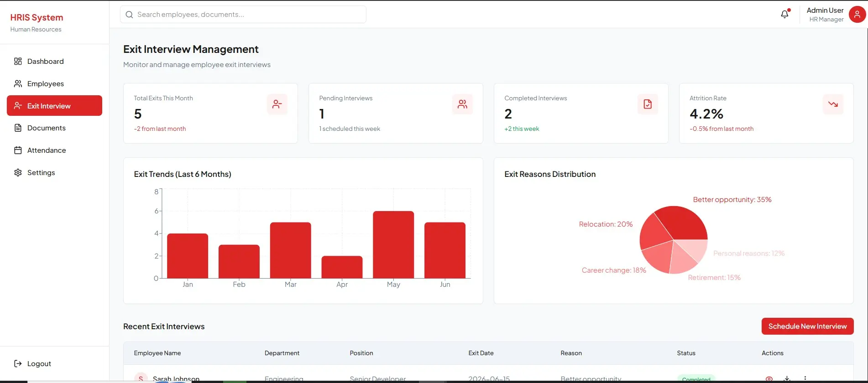The width and height of the screenshot is (868, 383).
Task: Click the May bar in Exit Trends
Action: pos(393,245)
